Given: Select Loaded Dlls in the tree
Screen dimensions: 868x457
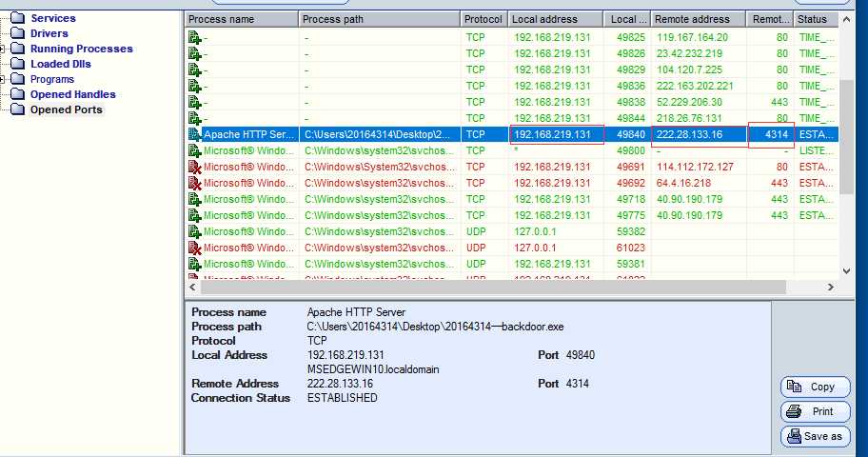Looking at the screenshot, I should [60, 64].
